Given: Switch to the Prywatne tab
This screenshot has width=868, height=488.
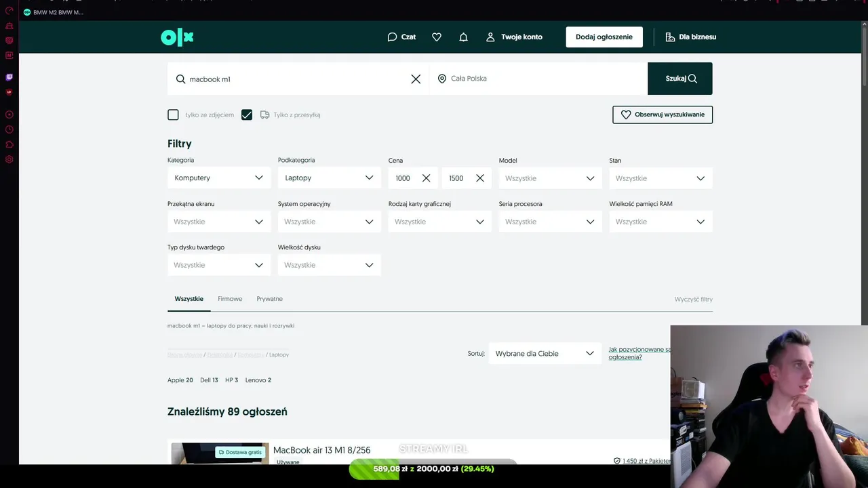Looking at the screenshot, I should (x=269, y=299).
